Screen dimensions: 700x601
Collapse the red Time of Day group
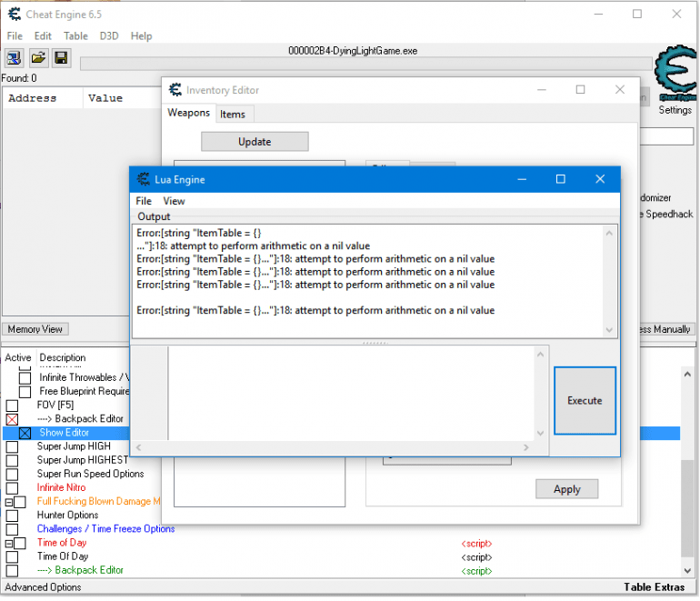tap(8, 543)
